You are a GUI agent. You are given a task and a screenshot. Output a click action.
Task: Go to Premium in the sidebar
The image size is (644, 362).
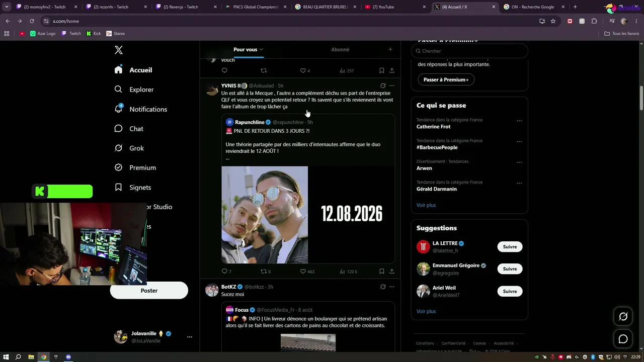[x=135, y=167]
